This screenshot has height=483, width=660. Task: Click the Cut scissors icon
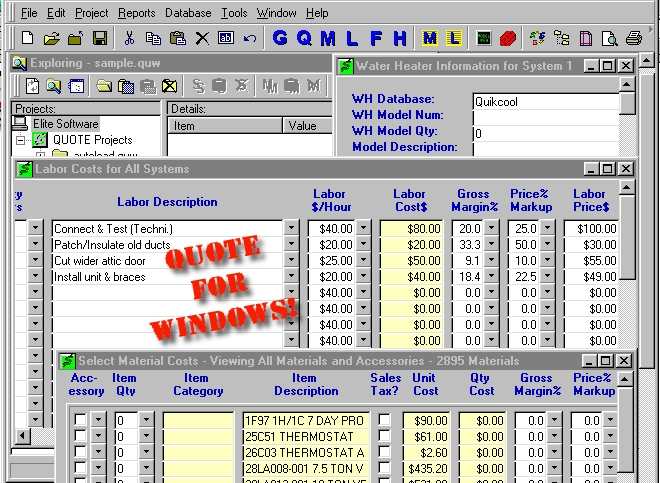[x=129, y=39]
